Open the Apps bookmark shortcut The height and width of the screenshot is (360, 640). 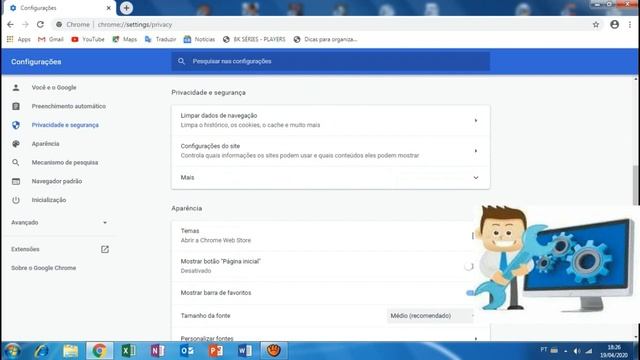pyautogui.click(x=19, y=39)
